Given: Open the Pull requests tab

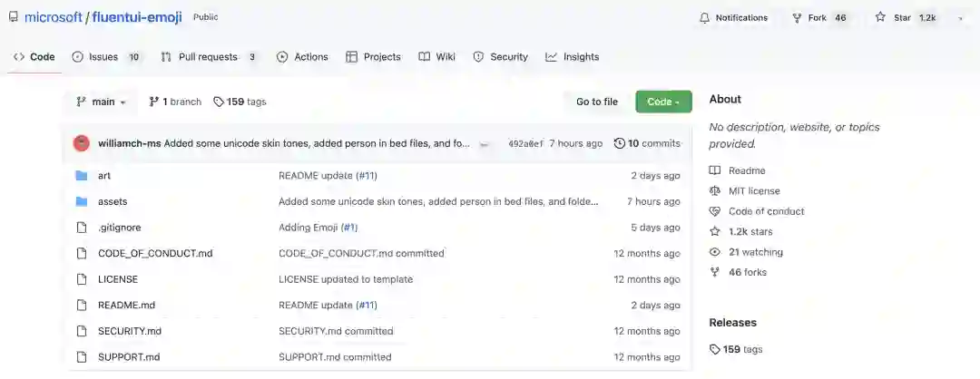Looking at the screenshot, I should pos(209,56).
